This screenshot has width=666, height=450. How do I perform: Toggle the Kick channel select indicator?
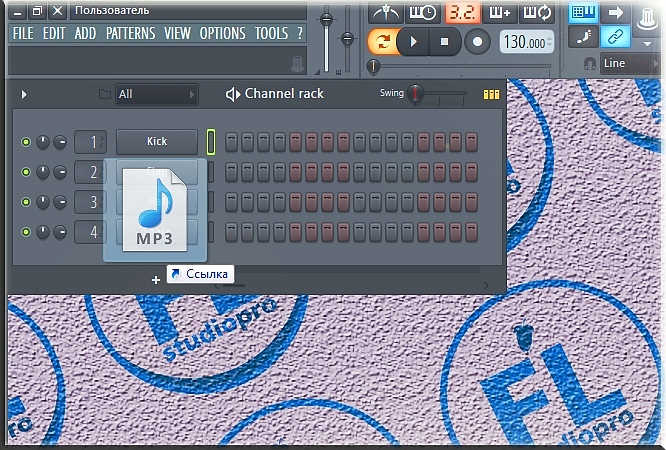pos(211,142)
